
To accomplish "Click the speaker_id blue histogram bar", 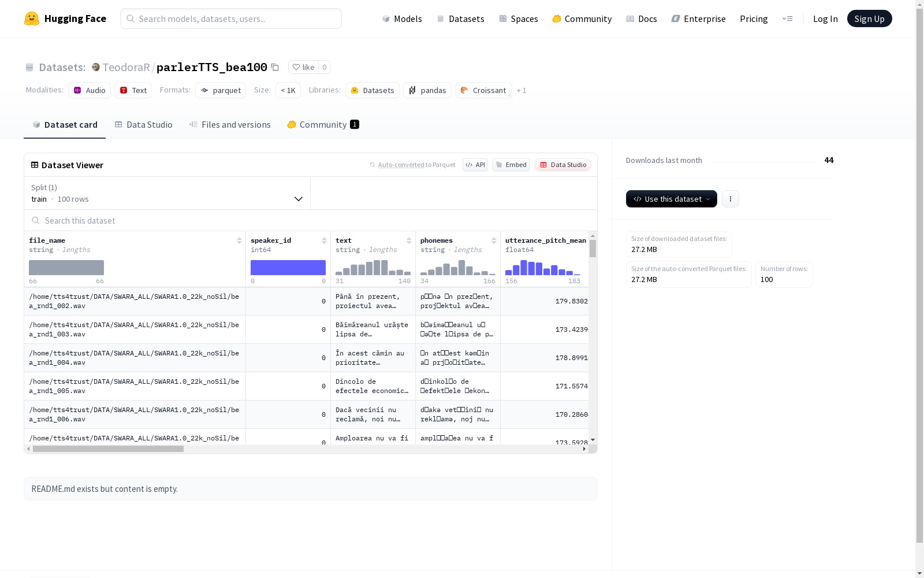I will click(x=288, y=268).
